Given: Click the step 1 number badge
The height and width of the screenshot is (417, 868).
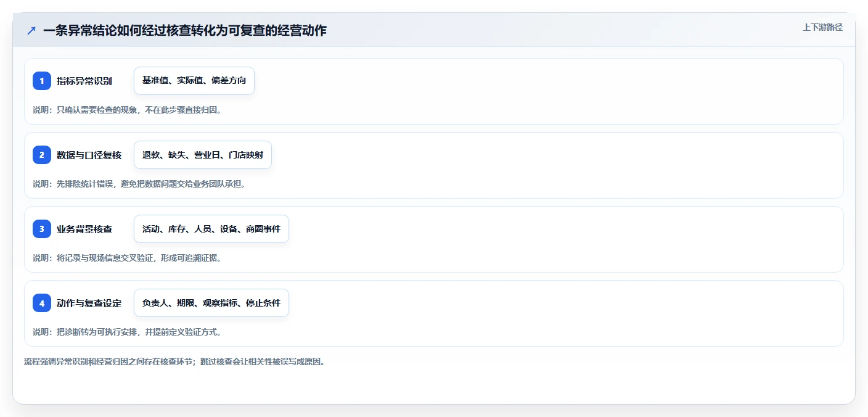Looking at the screenshot, I should (x=42, y=81).
